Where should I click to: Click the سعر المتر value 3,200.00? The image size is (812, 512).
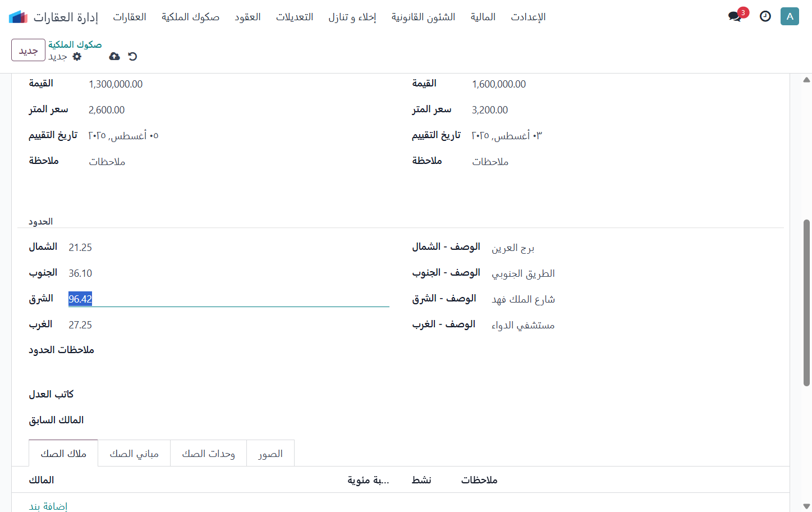pyautogui.click(x=490, y=110)
